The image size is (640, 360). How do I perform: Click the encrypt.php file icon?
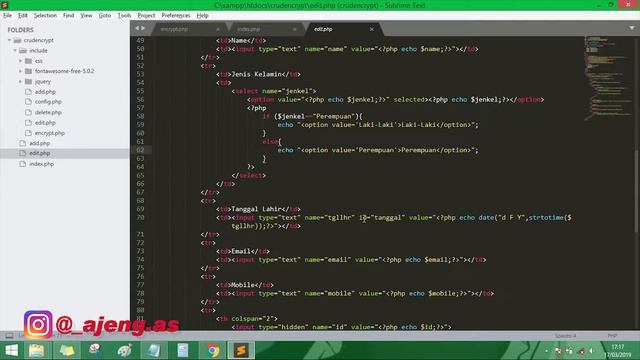(28, 133)
